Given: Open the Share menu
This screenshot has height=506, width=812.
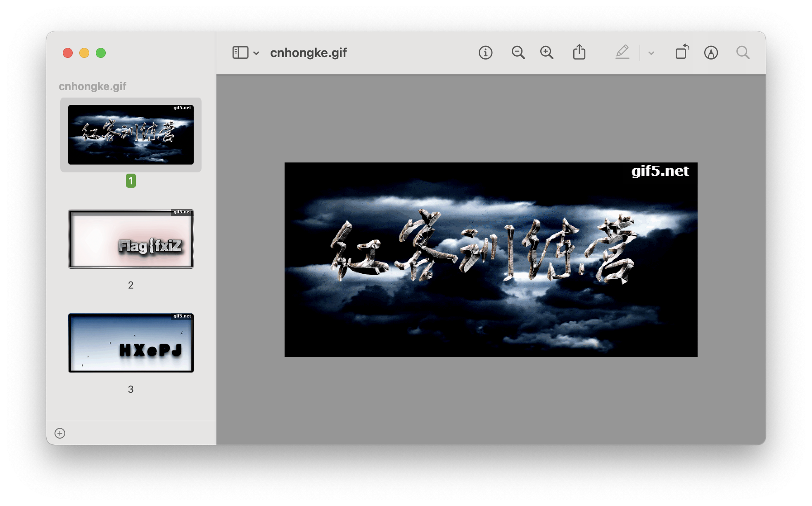Looking at the screenshot, I should [579, 53].
